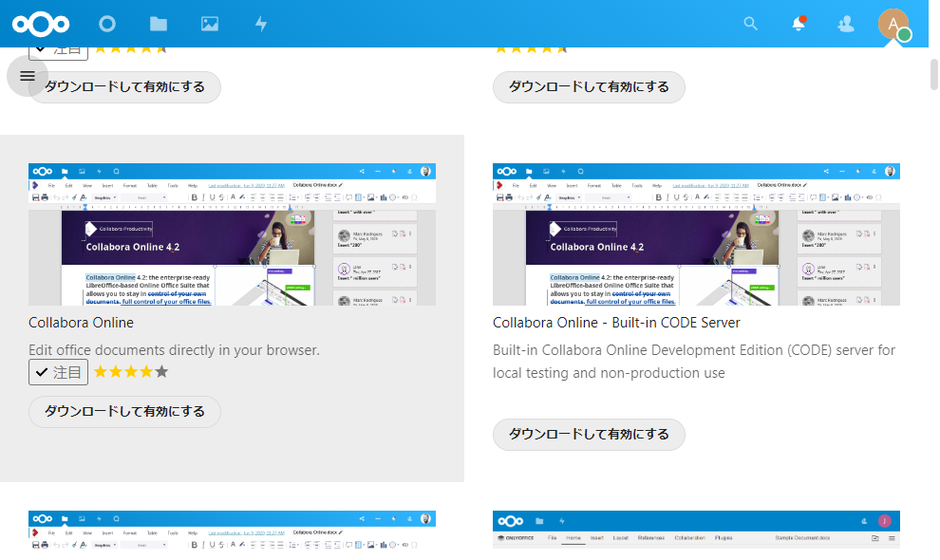The image size is (940, 560).
Task: Open the user avatar menu
Action: (893, 25)
